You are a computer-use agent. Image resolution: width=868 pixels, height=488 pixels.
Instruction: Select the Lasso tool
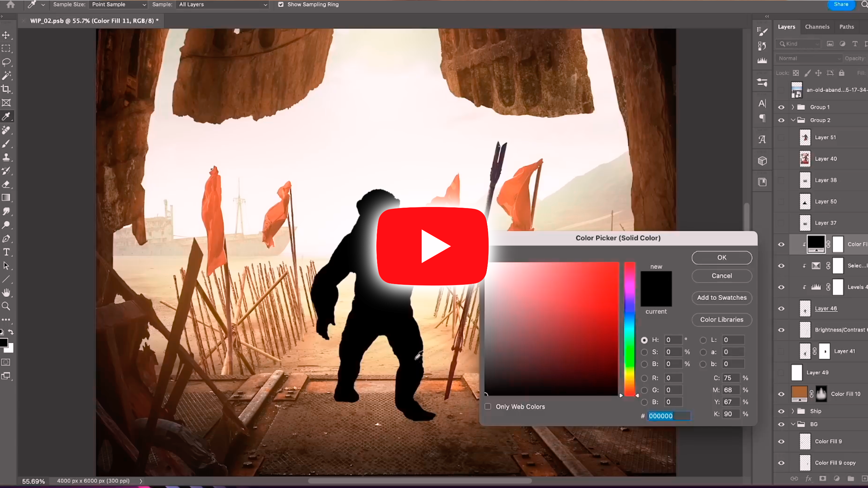pyautogui.click(x=6, y=62)
